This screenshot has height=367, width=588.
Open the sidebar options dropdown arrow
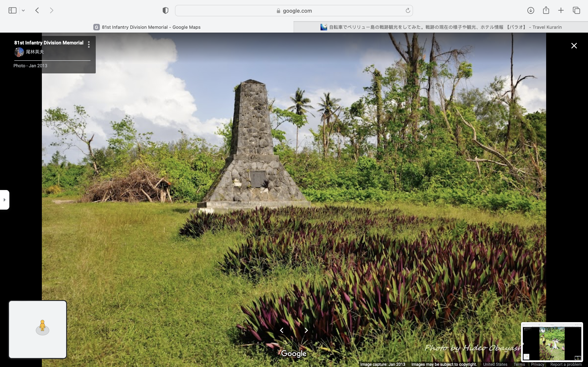23,10
